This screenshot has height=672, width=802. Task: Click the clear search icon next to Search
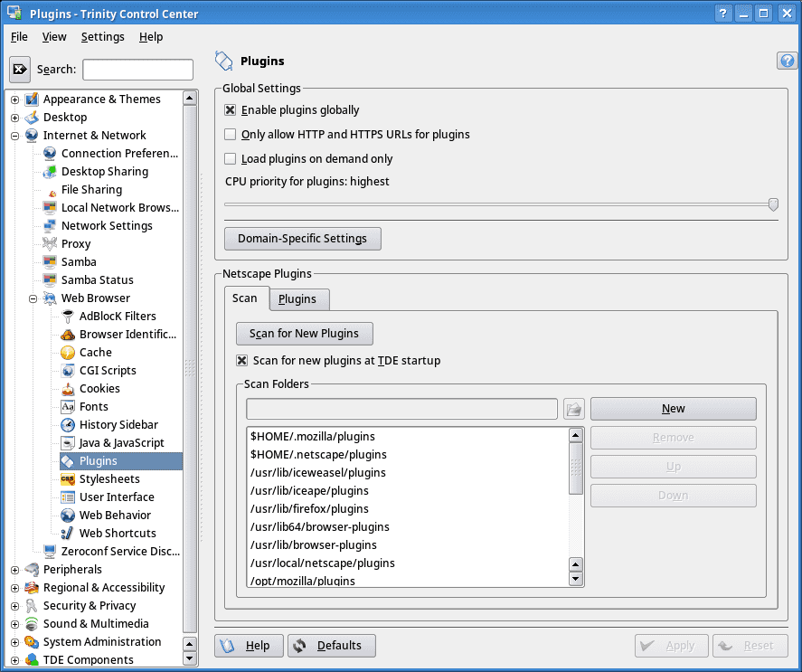click(20, 69)
